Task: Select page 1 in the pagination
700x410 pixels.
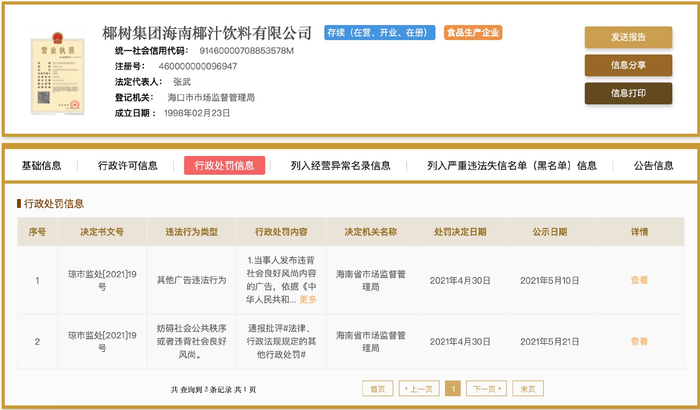Action: click(x=453, y=389)
